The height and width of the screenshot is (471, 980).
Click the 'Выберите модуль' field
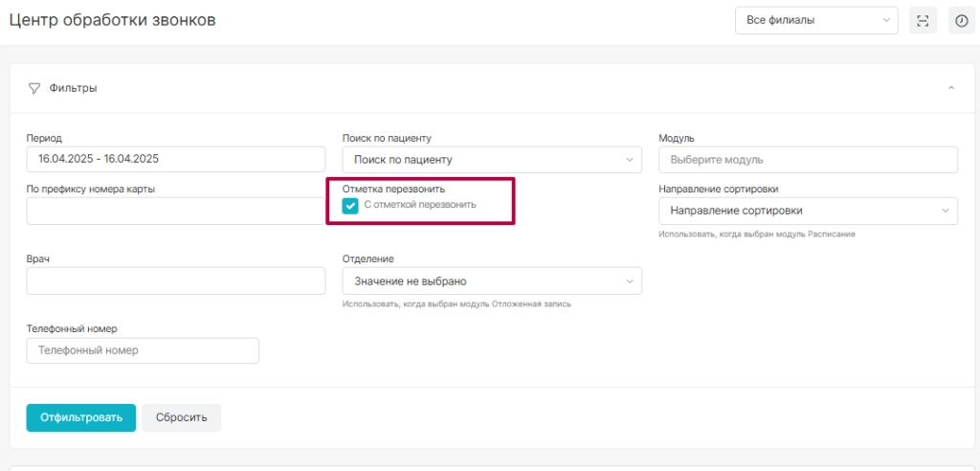808,160
